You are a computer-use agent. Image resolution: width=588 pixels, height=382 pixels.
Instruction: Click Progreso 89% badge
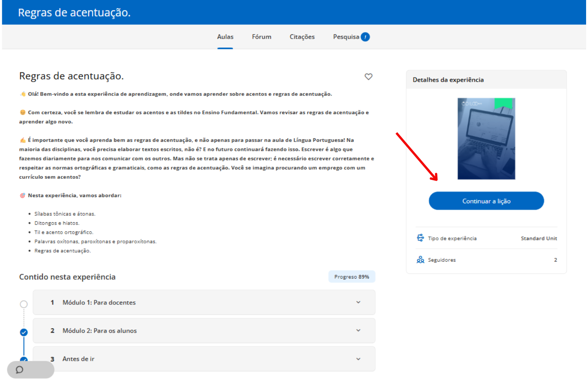tap(352, 277)
